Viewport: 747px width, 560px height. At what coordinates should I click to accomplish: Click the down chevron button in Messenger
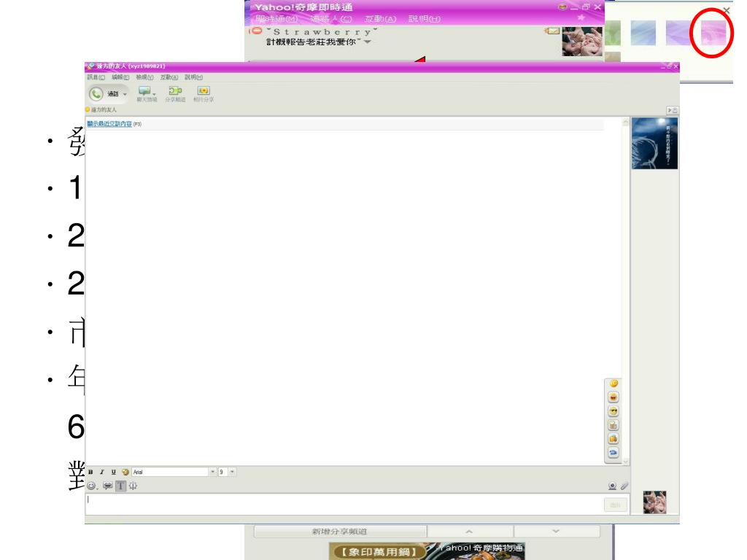click(556, 532)
